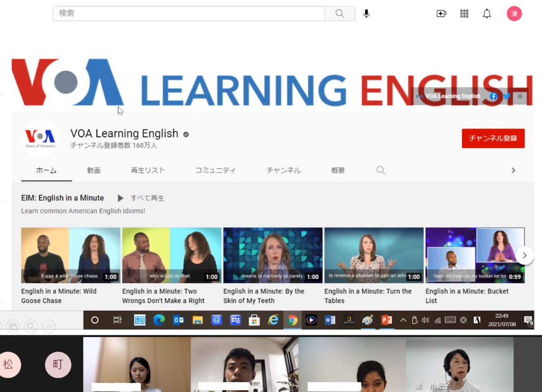This screenshot has width=542, height=392.
Task: Switch to the 再生リスト tab
Action: pos(148,170)
